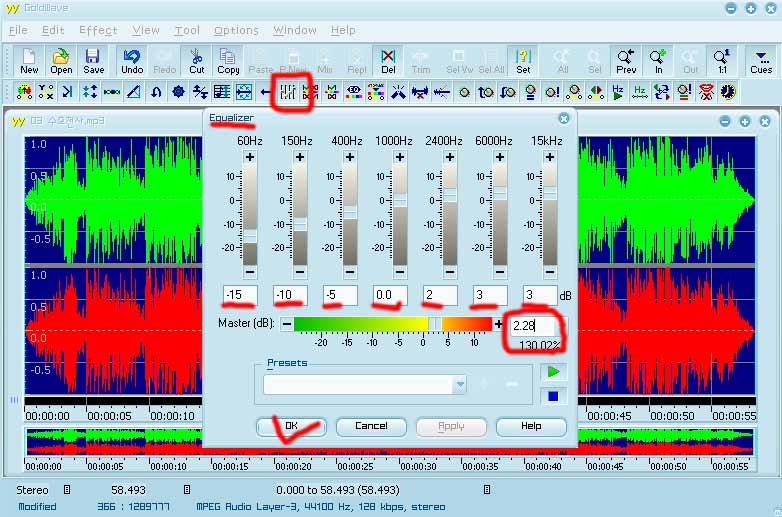Screen dimensions: 782x517
Task: Click the Cut scissors icon
Action: (196, 61)
